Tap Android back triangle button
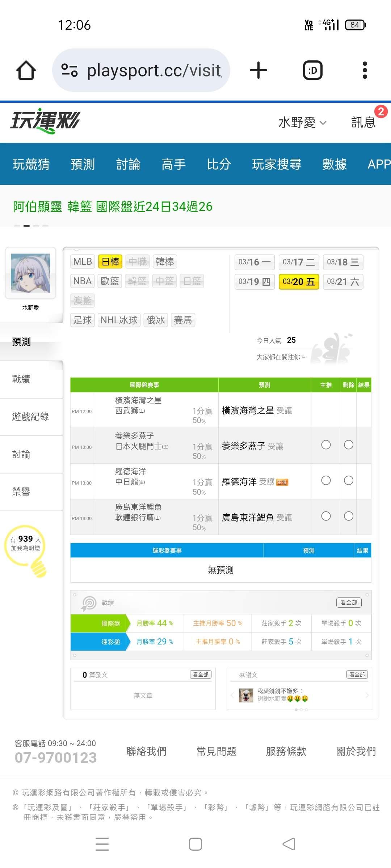The height and width of the screenshot is (868, 391). (x=289, y=844)
